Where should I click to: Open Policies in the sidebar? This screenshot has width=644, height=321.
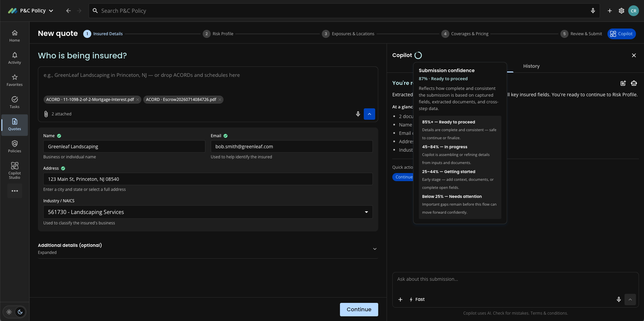pos(14,147)
